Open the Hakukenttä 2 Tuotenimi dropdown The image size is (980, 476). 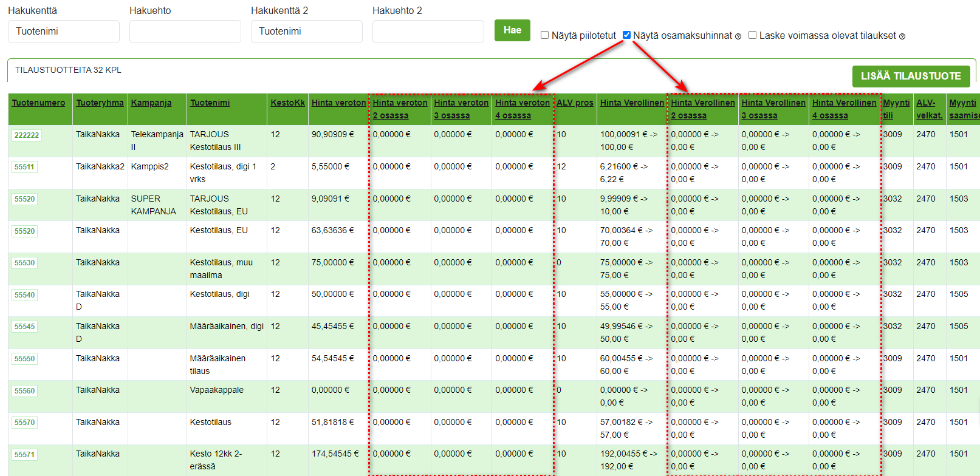pos(307,32)
